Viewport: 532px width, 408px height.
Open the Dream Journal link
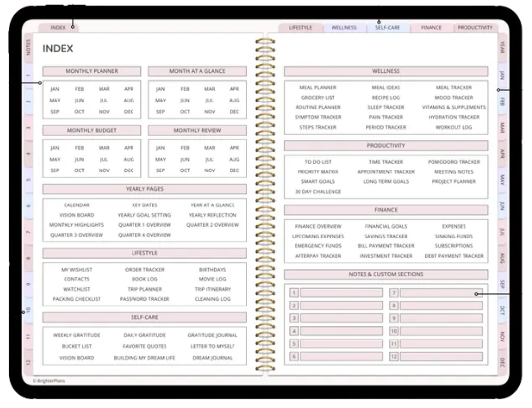[x=212, y=358]
